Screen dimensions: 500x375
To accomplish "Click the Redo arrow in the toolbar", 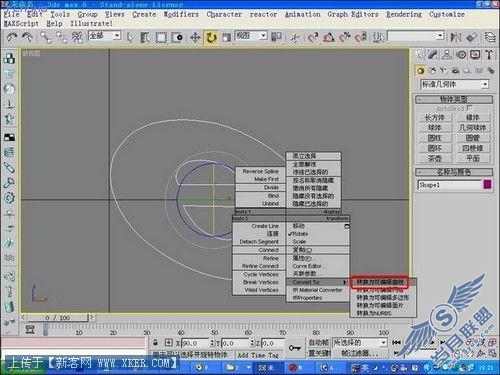I will coord(27,37).
